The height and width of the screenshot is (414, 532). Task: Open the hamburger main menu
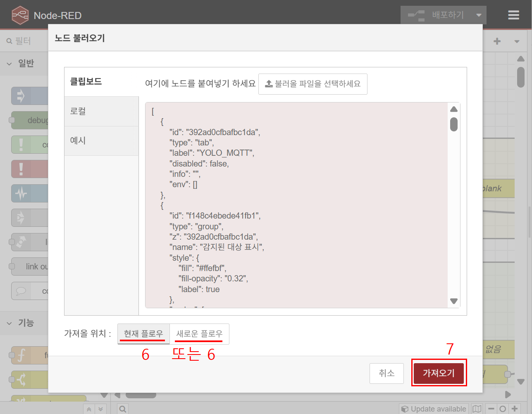pos(513,15)
